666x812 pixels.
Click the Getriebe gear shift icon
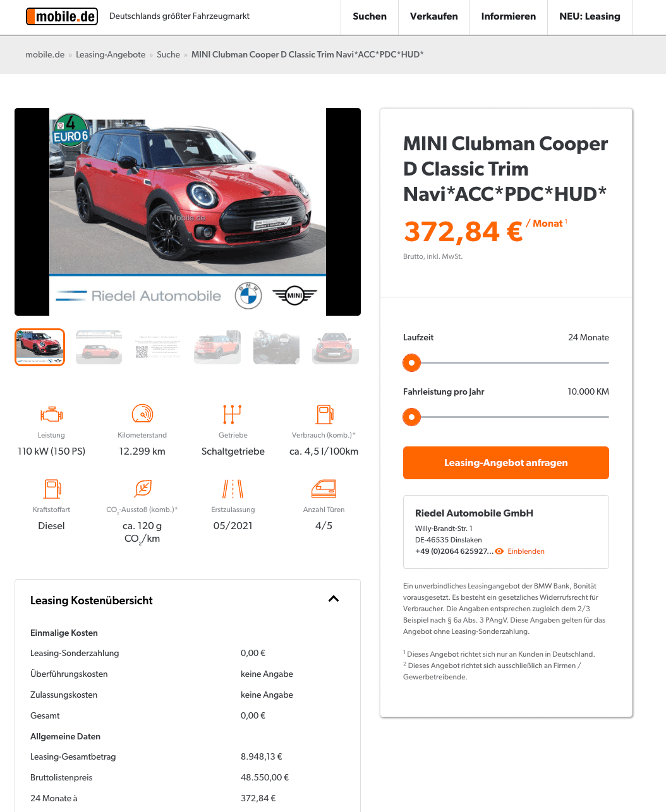(x=233, y=414)
